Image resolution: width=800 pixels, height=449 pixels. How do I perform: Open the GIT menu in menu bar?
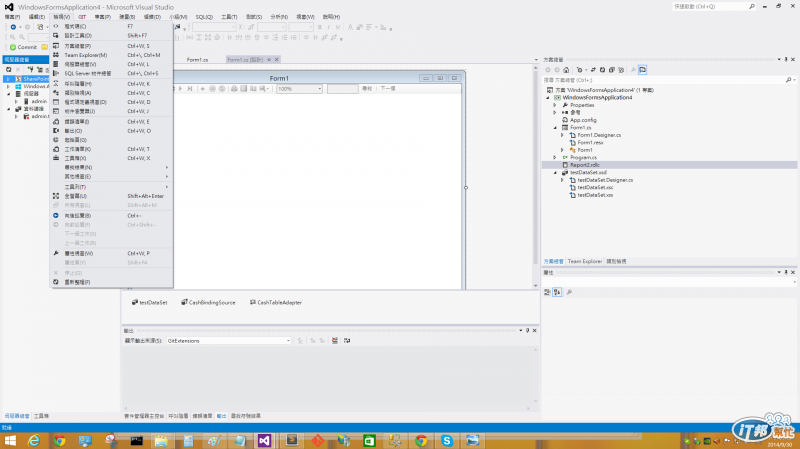(x=82, y=17)
